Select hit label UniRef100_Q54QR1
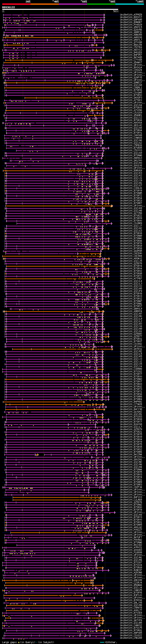 [x=131, y=115]
